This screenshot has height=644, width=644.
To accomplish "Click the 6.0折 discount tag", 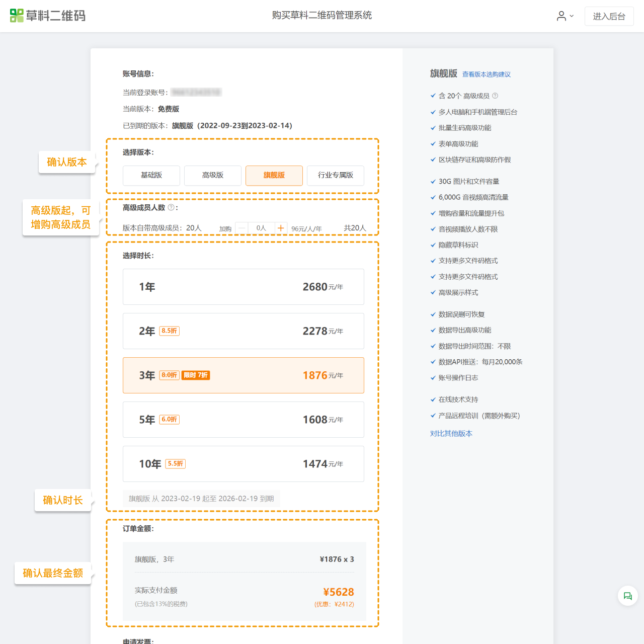I will pos(170,420).
